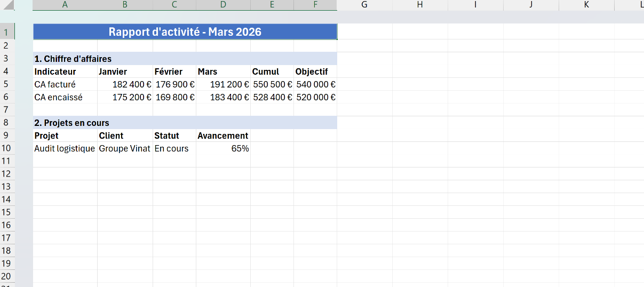Select the cell with 182 400 €
The height and width of the screenshot is (287, 644).
point(125,84)
